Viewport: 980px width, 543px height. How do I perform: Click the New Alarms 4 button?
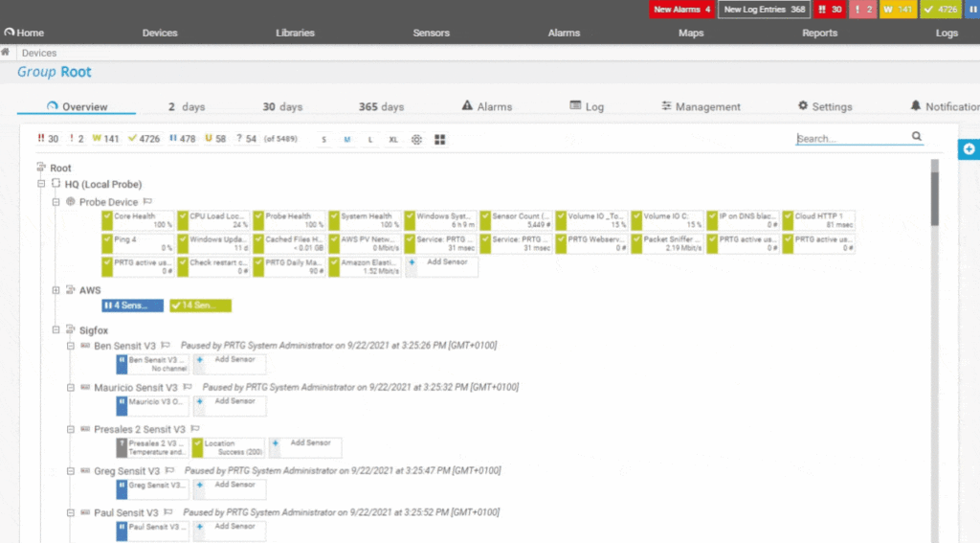click(x=681, y=10)
